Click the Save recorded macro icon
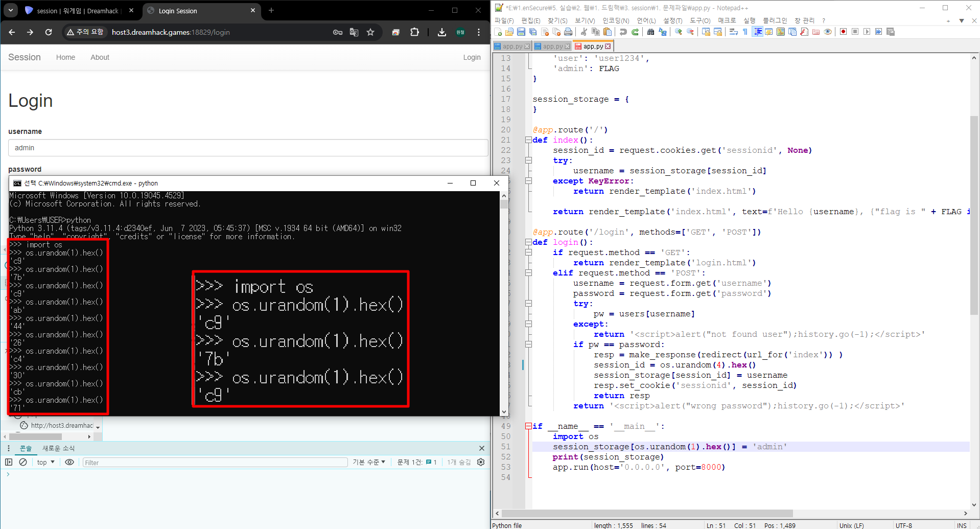 (x=891, y=32)
